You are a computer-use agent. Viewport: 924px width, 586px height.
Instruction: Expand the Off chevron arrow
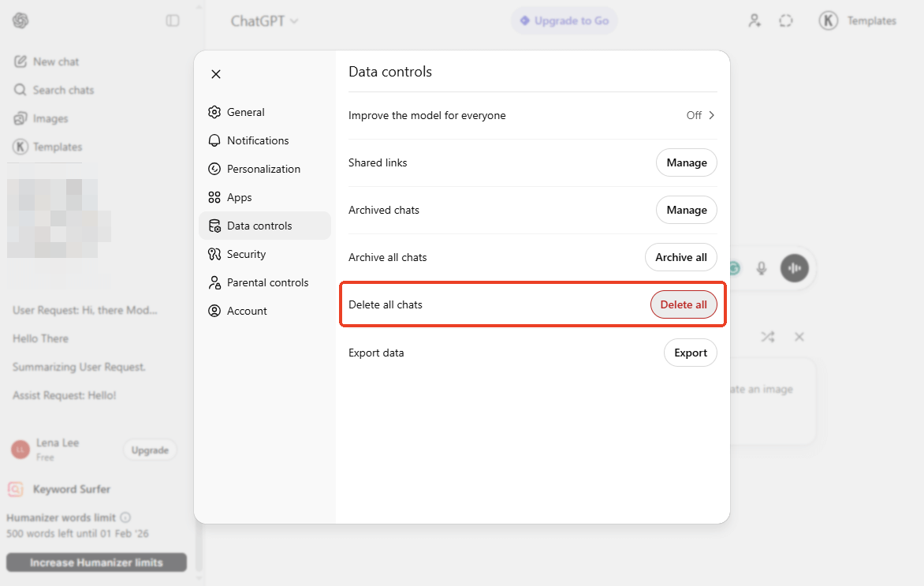(711, 115)
